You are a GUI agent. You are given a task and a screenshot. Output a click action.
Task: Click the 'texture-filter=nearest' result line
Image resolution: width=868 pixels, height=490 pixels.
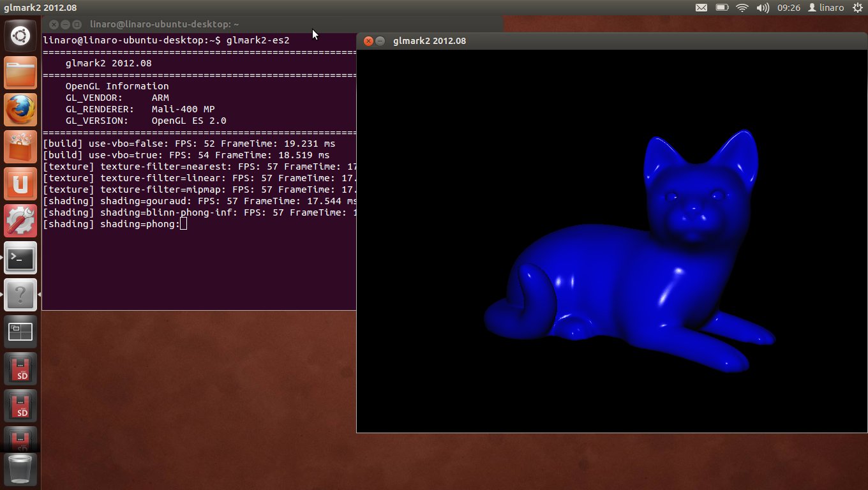199,167
